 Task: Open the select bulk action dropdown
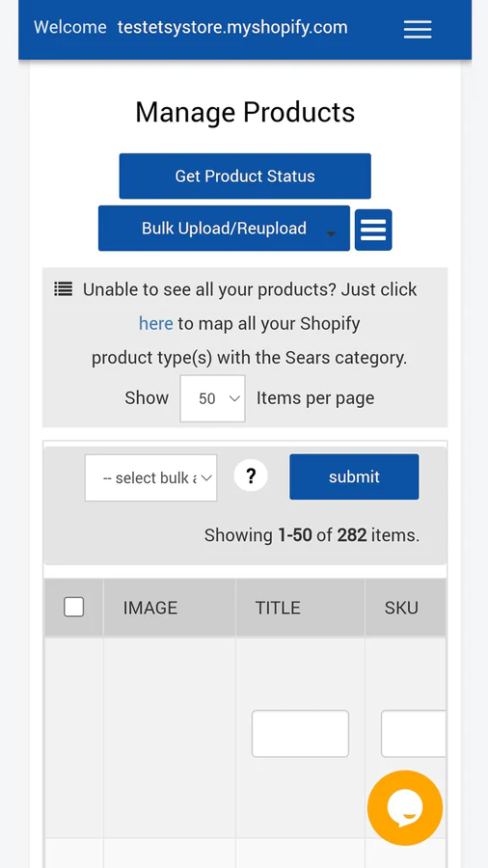pyautogui.click(x=150, y=477)
